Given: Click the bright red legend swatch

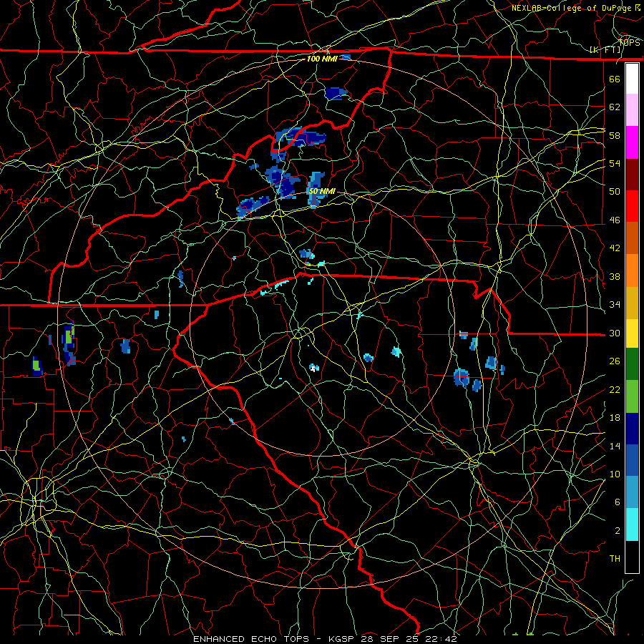Looking at the screenshot, I should pyautogui.click(x=632, y=206).
